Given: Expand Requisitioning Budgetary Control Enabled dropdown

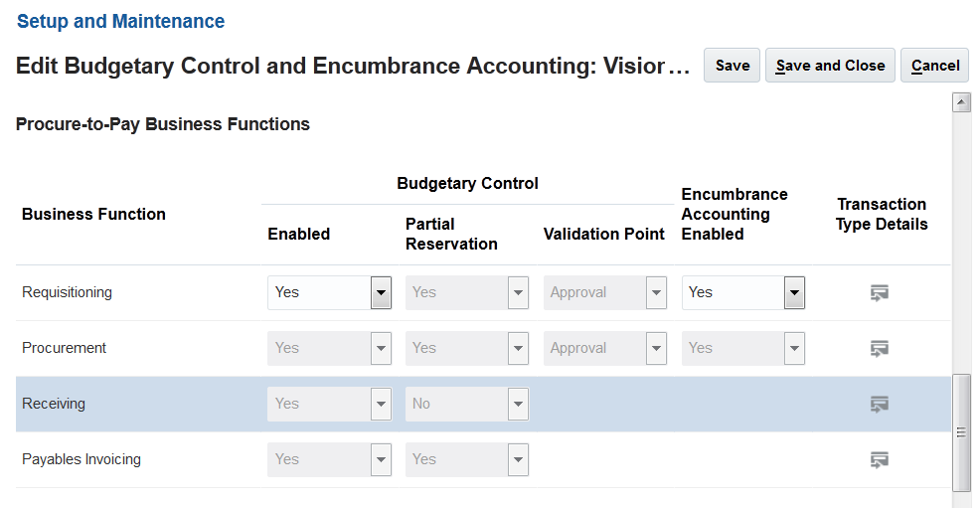Looking at the screenshot, I should click(x=381, y=292).
